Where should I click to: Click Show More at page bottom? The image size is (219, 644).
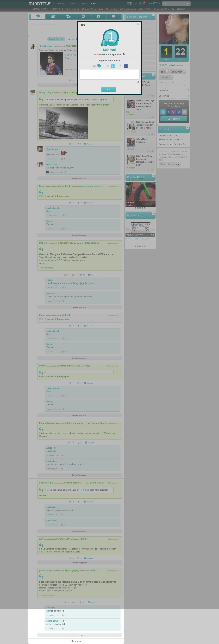(x=76, y=641)
